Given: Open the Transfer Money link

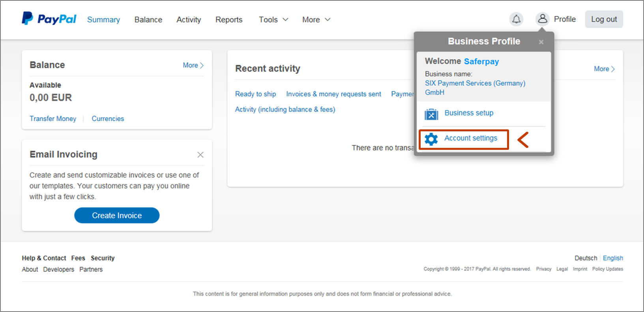Looking at the screenshot, I should (53, 119).
